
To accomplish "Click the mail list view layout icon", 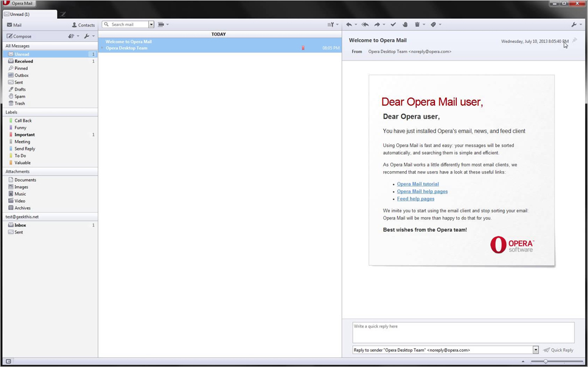I will pos(161,24).
